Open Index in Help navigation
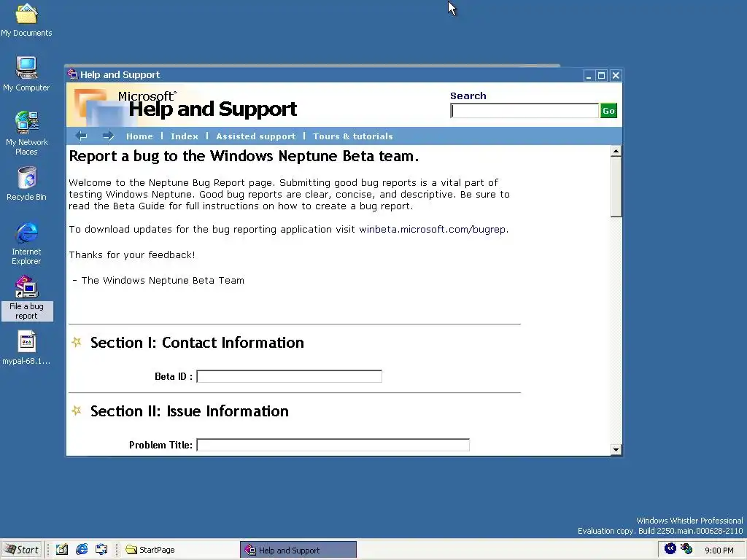 tap(185, 136)
